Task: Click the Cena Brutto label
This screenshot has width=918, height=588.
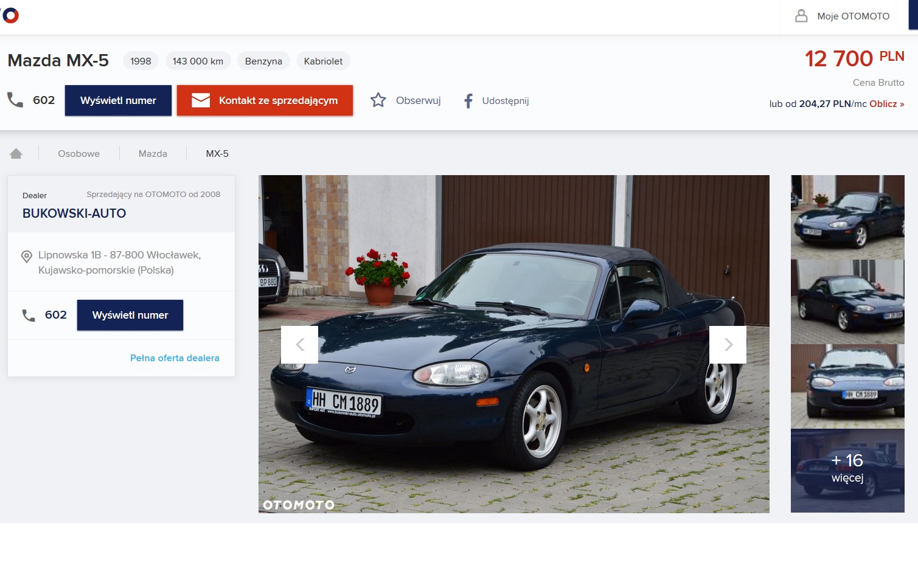Action: pos(878,83)
